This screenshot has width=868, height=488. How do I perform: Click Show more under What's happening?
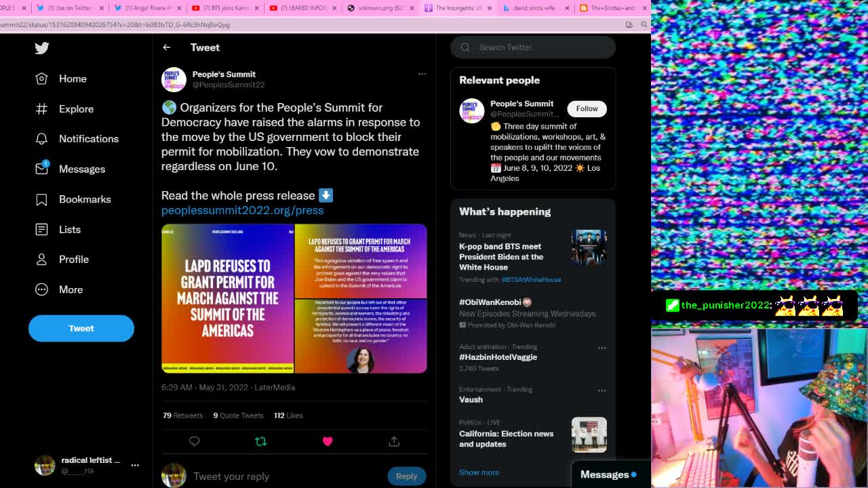[x=479, y=472]
